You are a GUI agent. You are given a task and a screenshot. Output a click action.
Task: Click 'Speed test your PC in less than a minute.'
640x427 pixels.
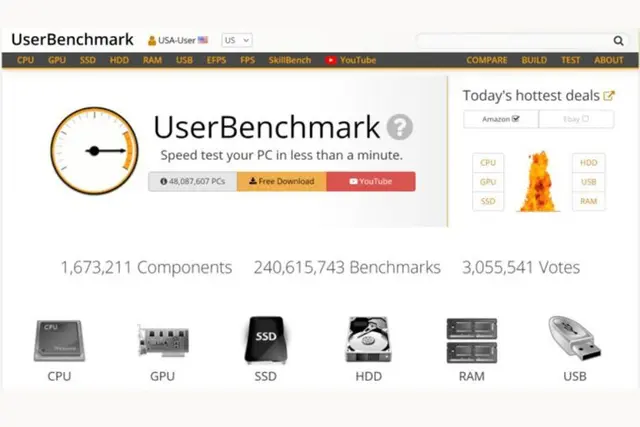[x=282, y=155]
